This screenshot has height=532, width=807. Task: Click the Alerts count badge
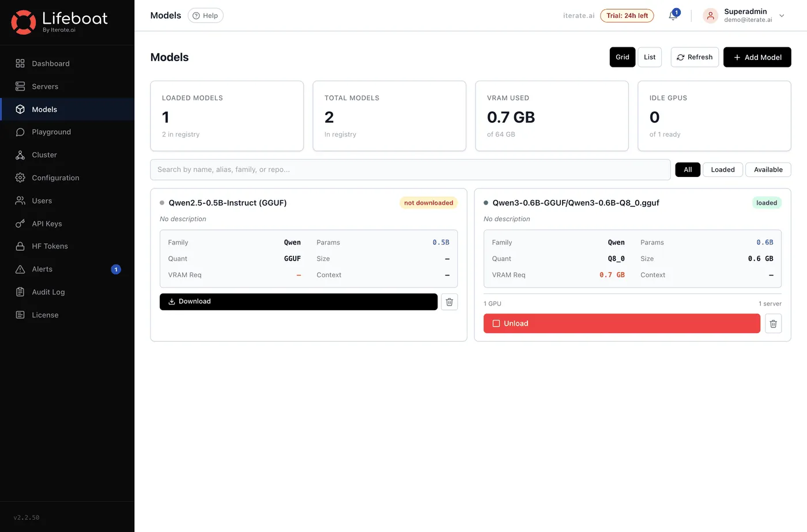(x=116, y=269)
